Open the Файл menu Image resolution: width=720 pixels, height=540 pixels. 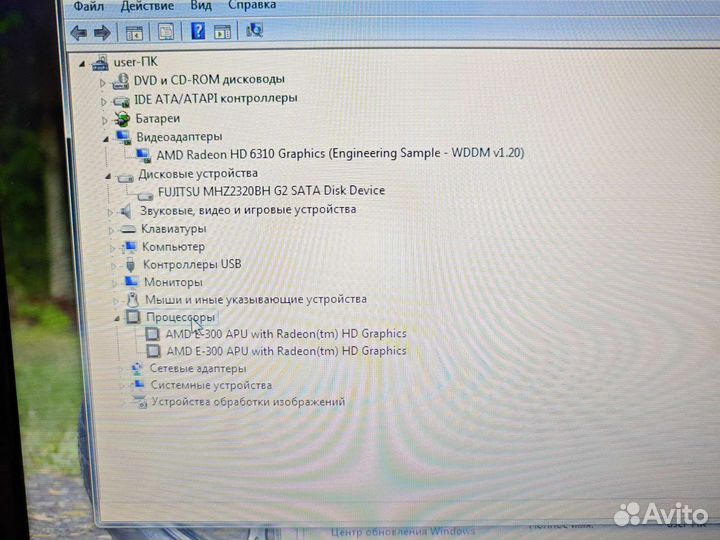[89, 6]
